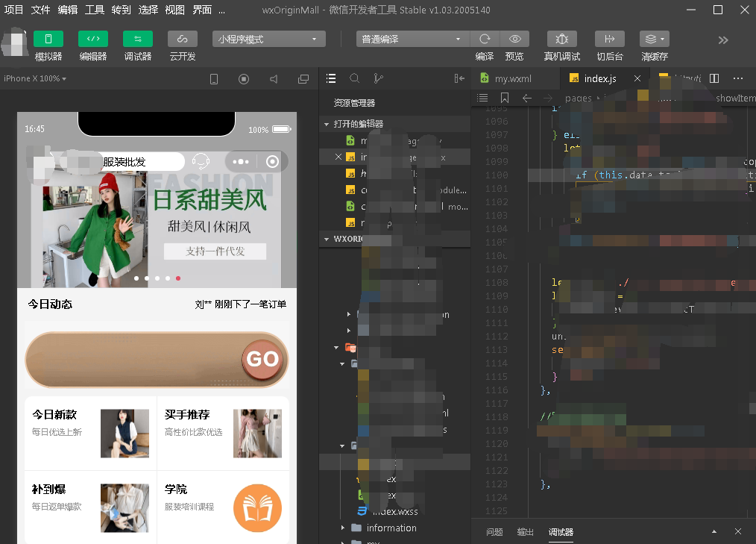756x544 pixels.
Task: Click the GO button
Action: (262, 359)
